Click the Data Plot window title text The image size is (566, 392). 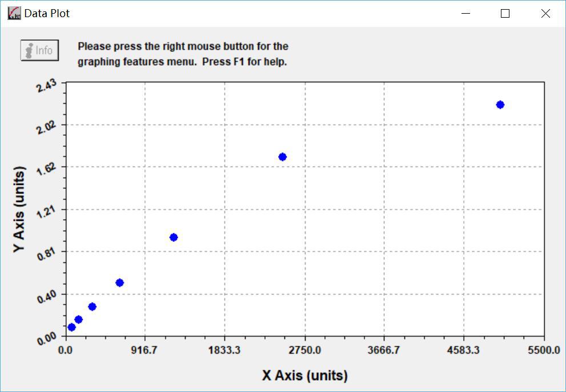click(47, 13)
